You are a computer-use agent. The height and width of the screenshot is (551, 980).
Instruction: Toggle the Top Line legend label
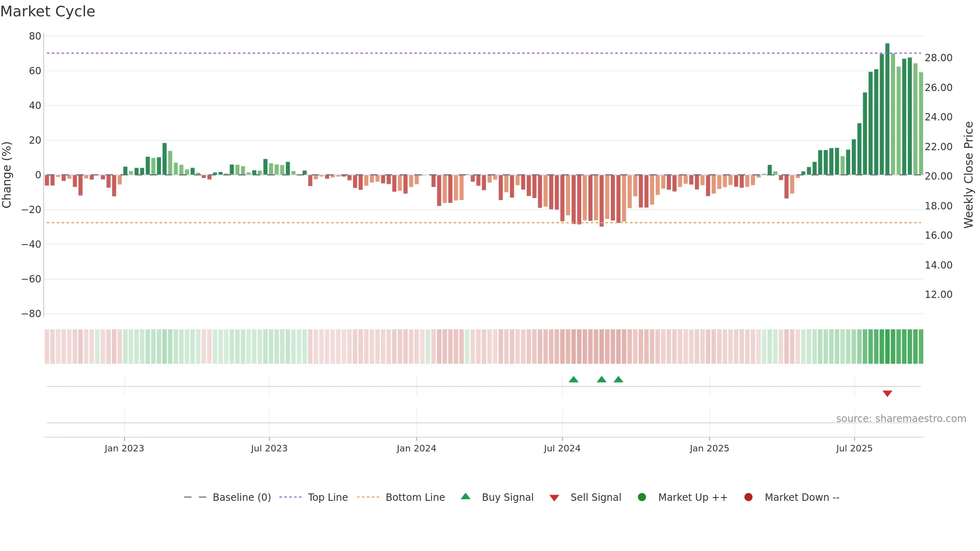pyautogui.click(x=328, y=497)
